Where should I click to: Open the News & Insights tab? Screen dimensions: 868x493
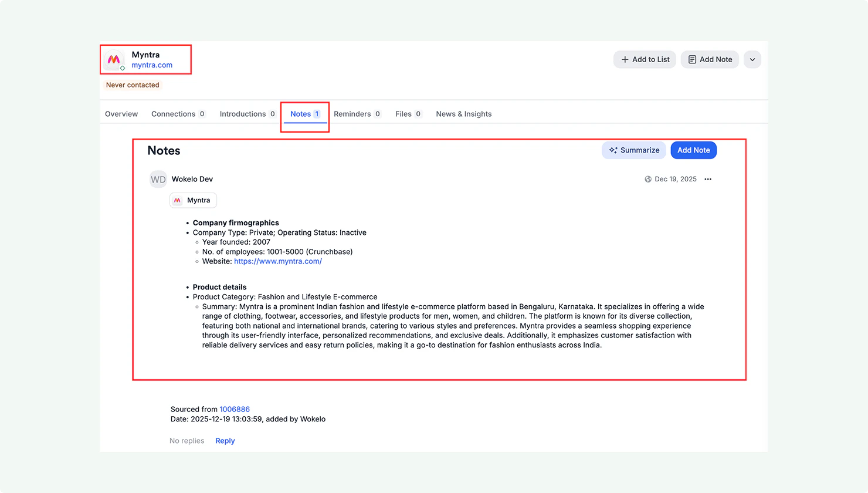coord(464,114)
